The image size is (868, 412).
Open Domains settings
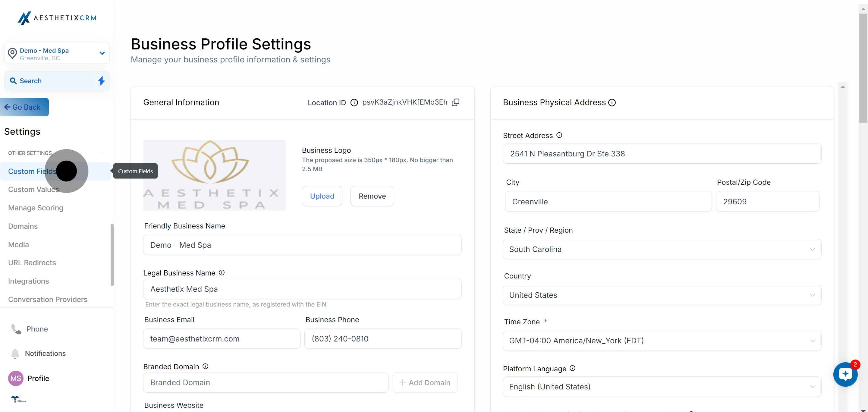[x=23, y=226]
